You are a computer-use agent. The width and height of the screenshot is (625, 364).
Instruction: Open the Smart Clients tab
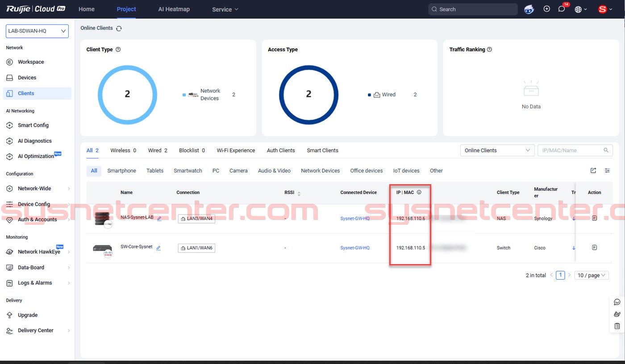coord(322,150)
